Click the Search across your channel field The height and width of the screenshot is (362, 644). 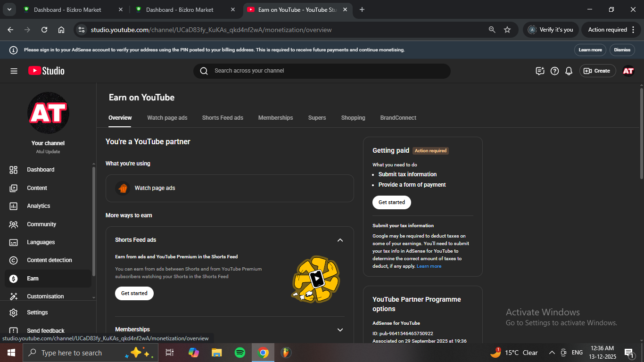(322, 71)
